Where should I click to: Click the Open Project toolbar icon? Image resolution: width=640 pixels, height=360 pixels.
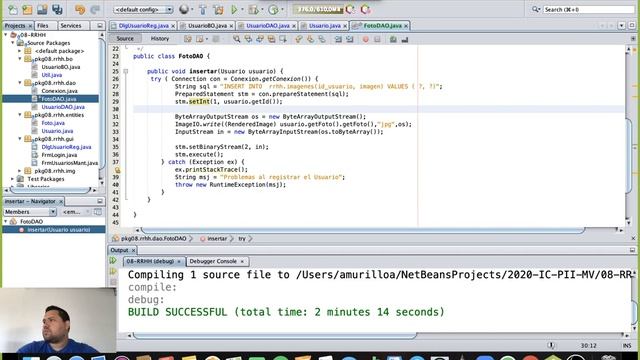42,9
